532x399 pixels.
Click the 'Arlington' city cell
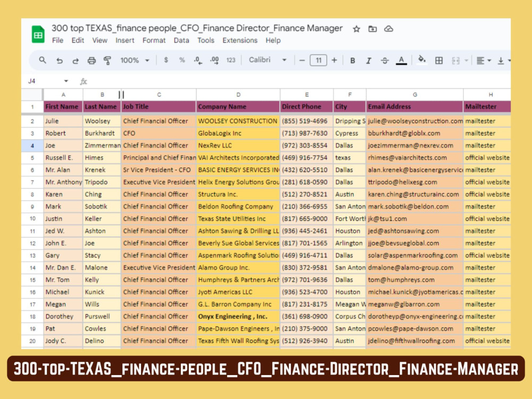(350, 243)
